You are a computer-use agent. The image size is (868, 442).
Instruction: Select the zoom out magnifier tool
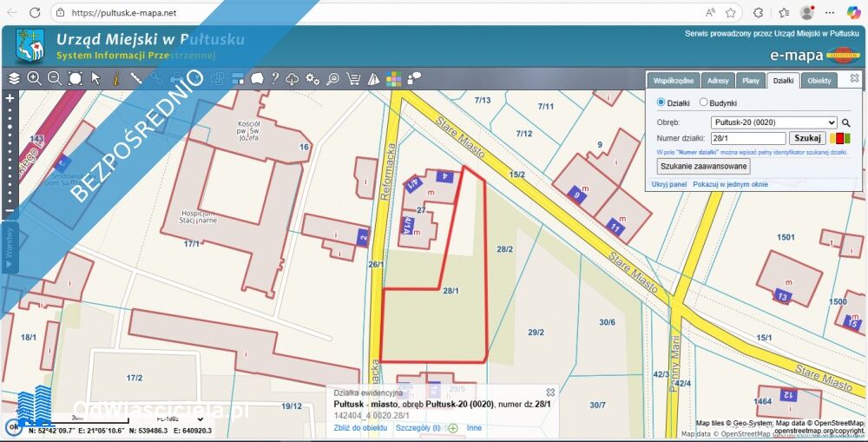point(55,78)
